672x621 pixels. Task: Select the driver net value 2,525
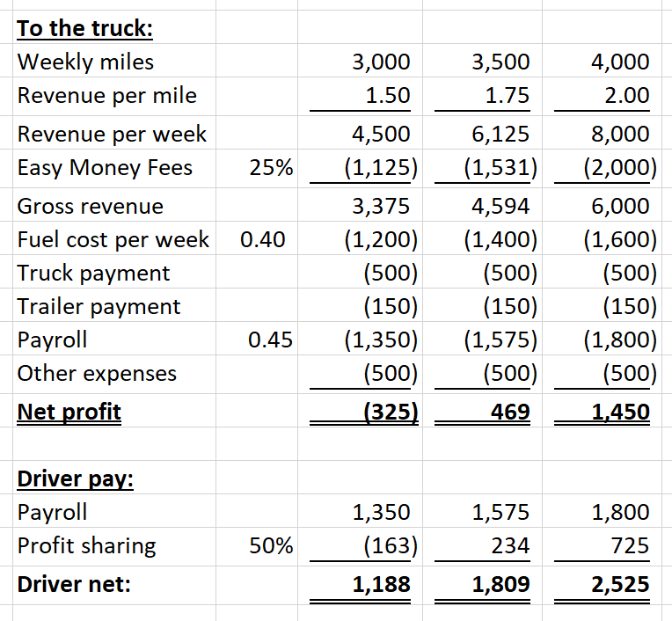pyautogui.click(x=620, y=584)
